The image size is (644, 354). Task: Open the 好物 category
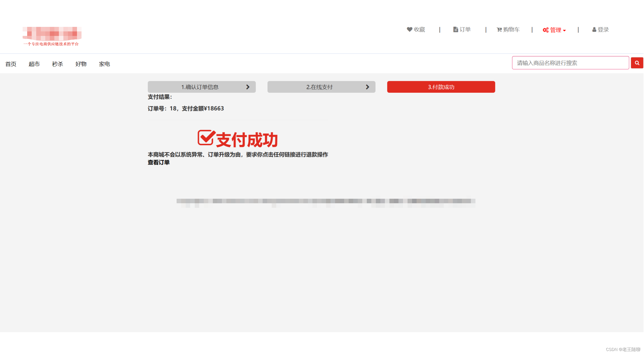click(81, 64)
